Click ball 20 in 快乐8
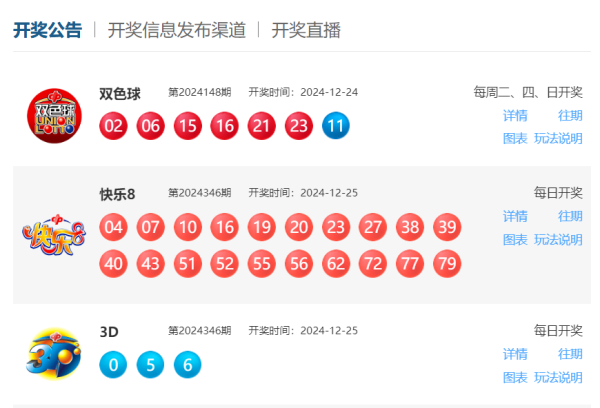The height and width of the screenshot is (408, 600). (x=298, y=227)
